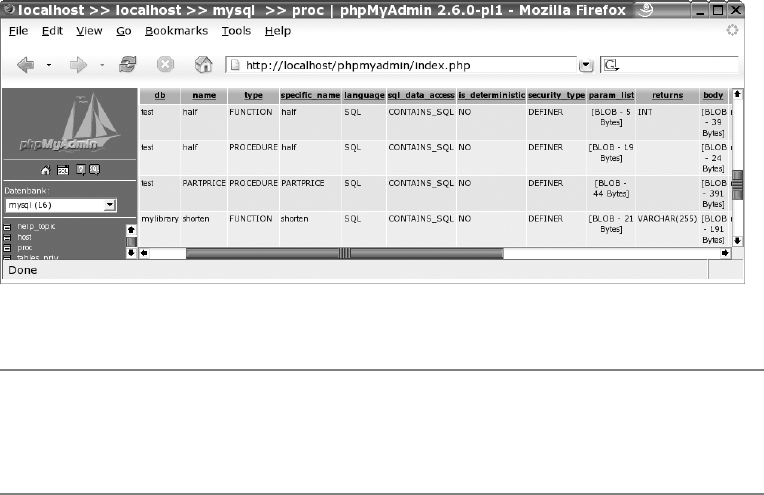
Task: Click the horizontal scrollbar left arrow
Action: (x=144, y=253)
